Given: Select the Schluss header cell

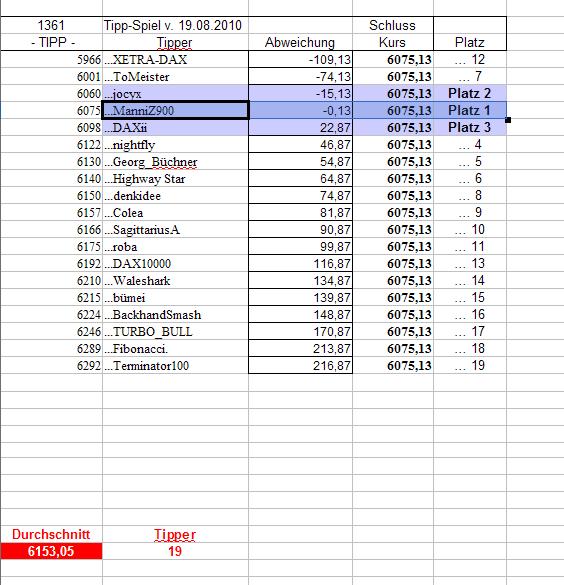Looking at the screenshot, I should click(x=393, y=25).
